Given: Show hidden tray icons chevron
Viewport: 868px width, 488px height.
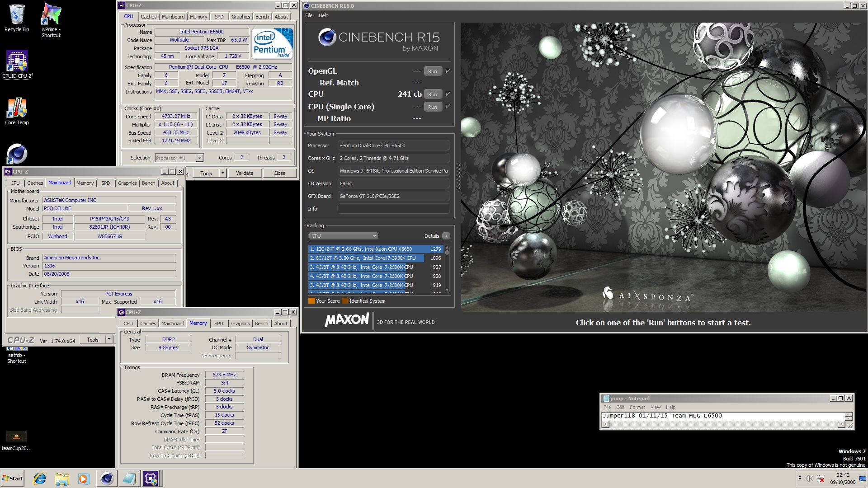Looking at the screenshot, I should pos(799,479).
